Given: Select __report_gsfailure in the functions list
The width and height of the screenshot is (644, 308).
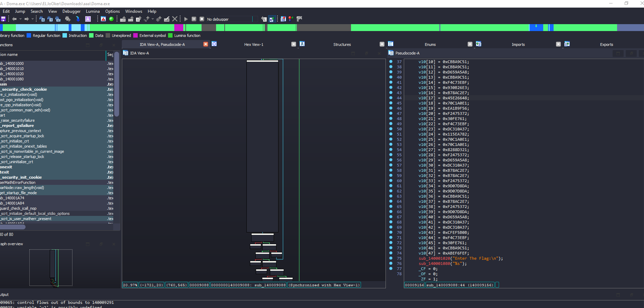Looking at the screenshot, I should [18, 126].
